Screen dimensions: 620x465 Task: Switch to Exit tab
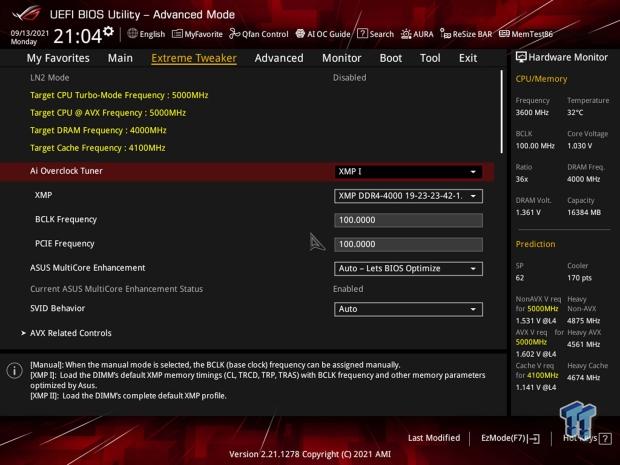click(468, 58)
